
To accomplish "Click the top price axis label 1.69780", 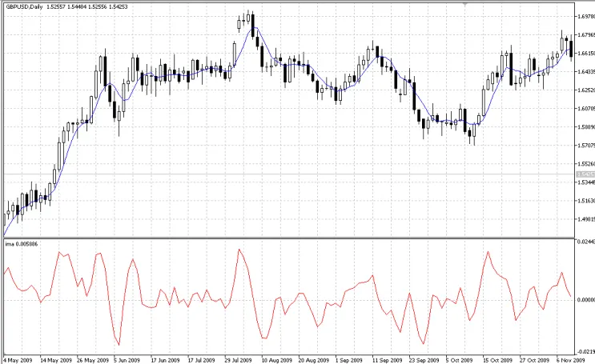I will pyautogui.click(x=584, y=16).
